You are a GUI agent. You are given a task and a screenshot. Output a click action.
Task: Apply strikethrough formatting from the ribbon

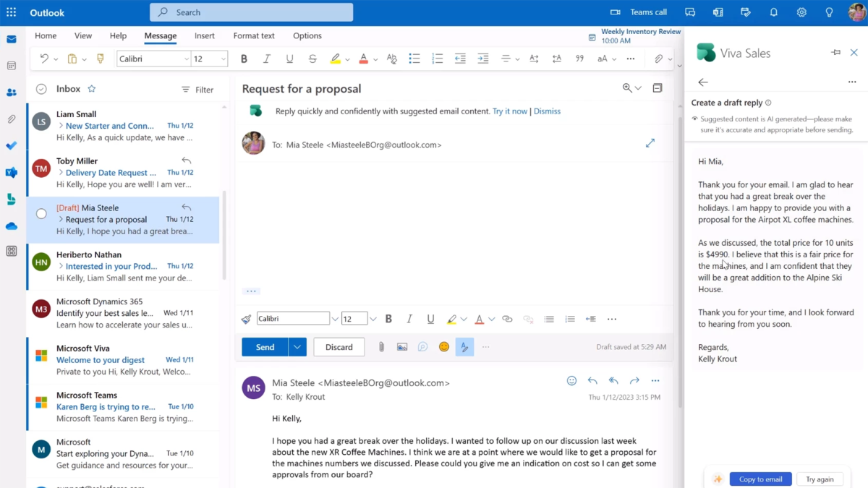click(x=312, y=59)
